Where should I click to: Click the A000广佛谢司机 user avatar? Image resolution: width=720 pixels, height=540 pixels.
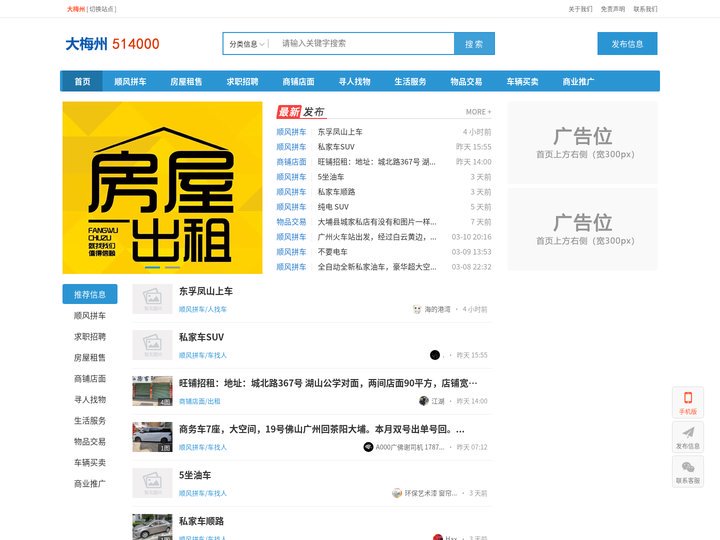(368, 447)
